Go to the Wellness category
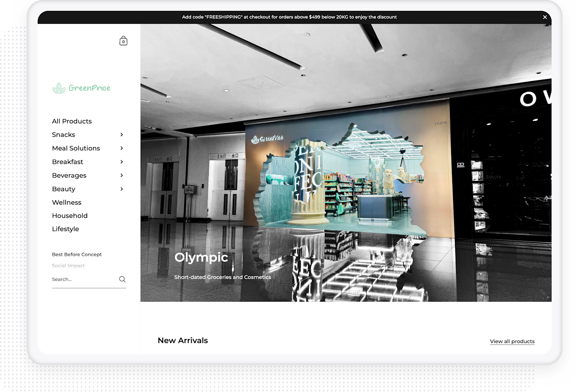Viewport: 576px width, 392px height. [66, 202]
